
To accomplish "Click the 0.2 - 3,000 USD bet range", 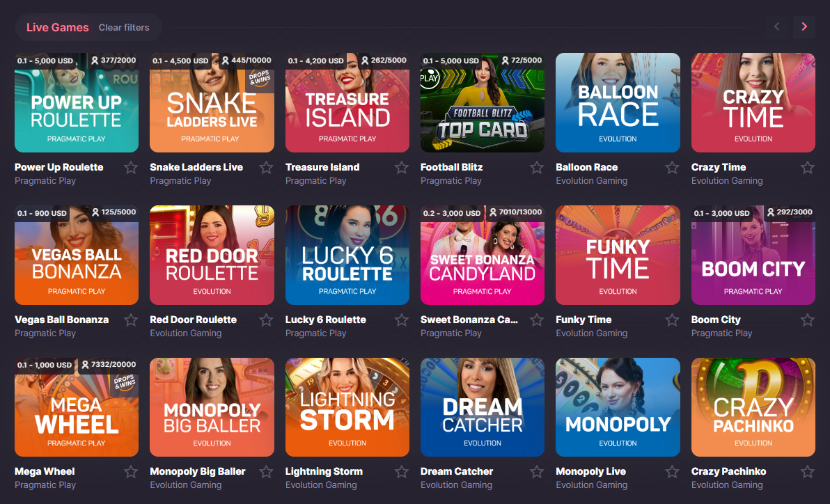I will click(x=451, y=213).
